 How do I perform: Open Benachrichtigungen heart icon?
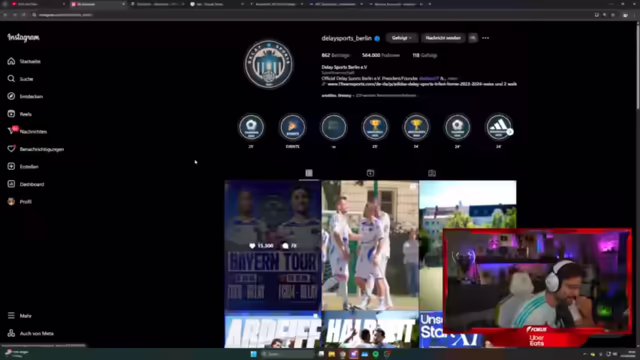coord(11,149)
